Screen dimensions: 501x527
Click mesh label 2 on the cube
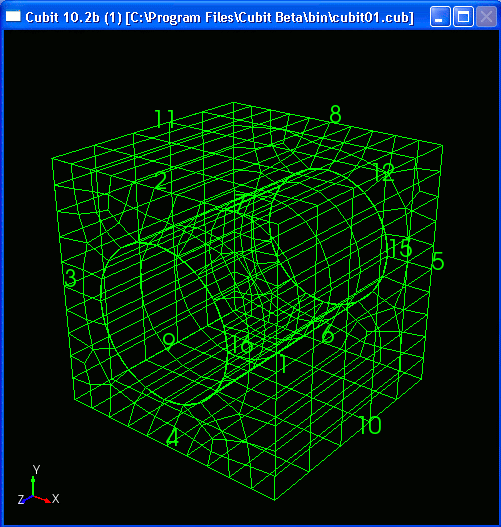[x=161, y=181]
